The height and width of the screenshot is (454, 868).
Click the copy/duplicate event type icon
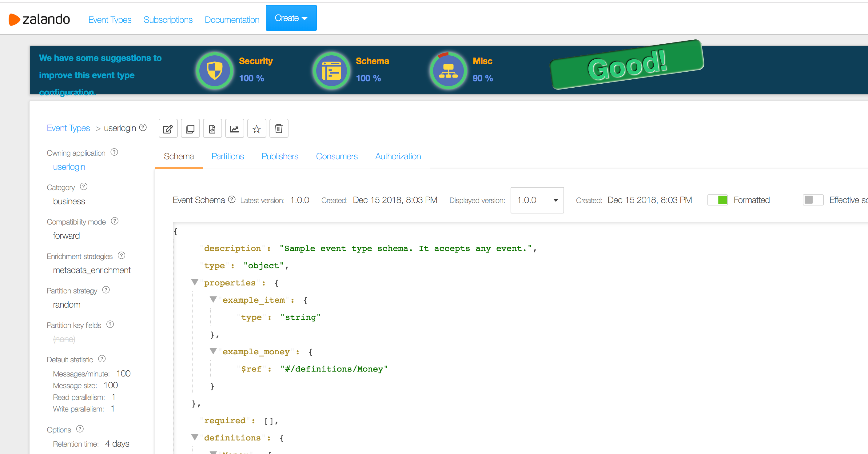(x=190, y=129)
